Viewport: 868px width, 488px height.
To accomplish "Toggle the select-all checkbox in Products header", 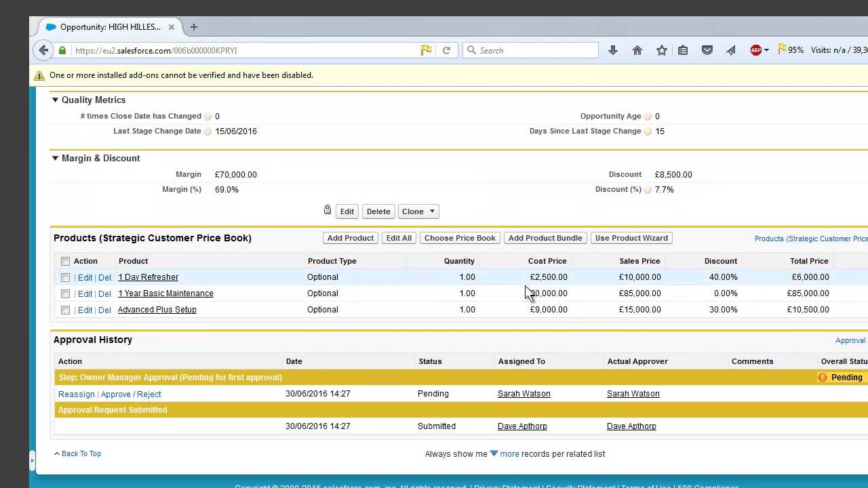I will click(65, 261).
